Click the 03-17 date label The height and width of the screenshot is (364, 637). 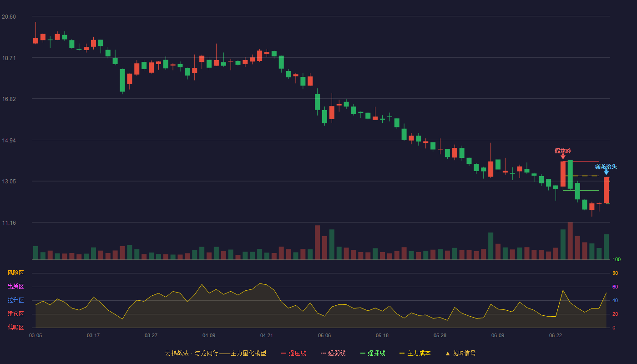[x=93, y=335]
